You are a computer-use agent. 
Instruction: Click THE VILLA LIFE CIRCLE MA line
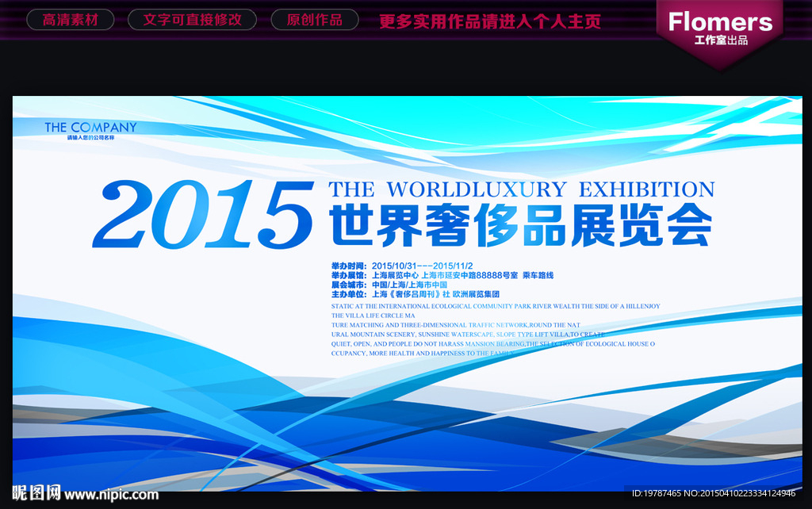click(373, 316)
